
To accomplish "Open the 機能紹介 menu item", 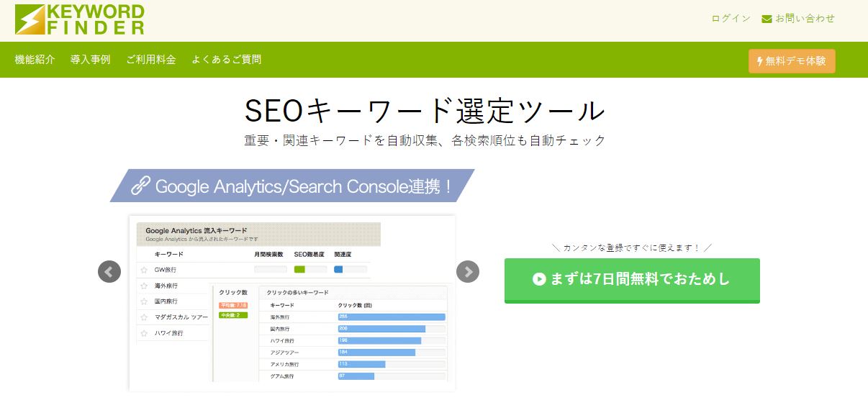I will [35, 60].
